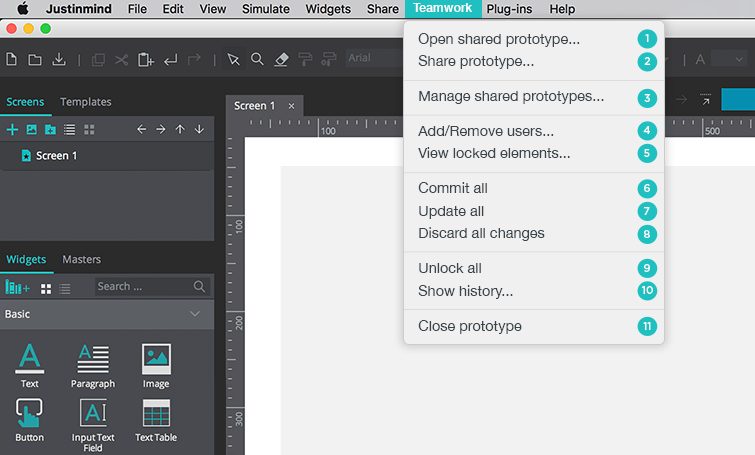Viewport: 755px width, 455px height.
Task: Move screen right with arrow
Action: click(x=160, y=129)
